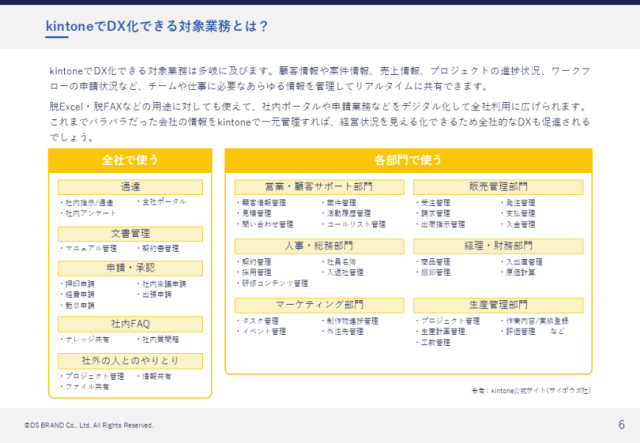Click the '入退社管理' item

pos(345,272)
